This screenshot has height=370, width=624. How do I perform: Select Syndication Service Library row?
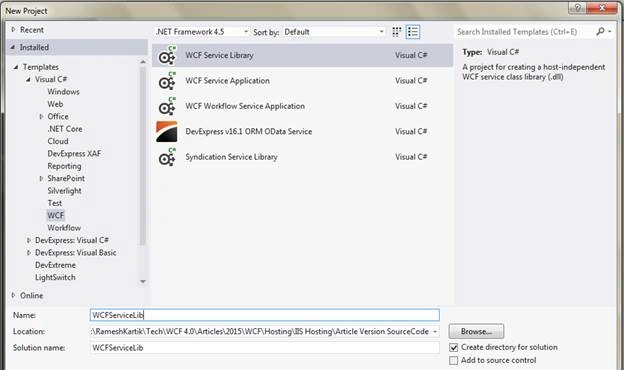point(302,157)
